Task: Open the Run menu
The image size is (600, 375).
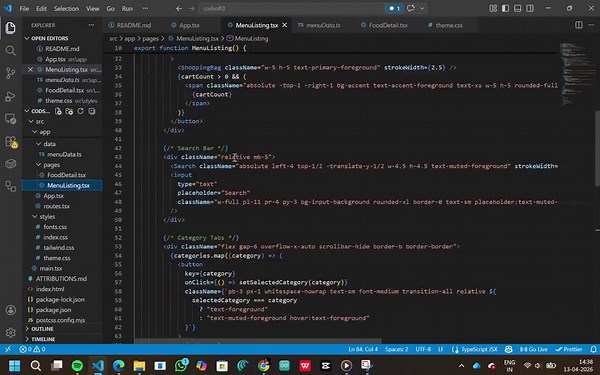Action: coord(127,8)
